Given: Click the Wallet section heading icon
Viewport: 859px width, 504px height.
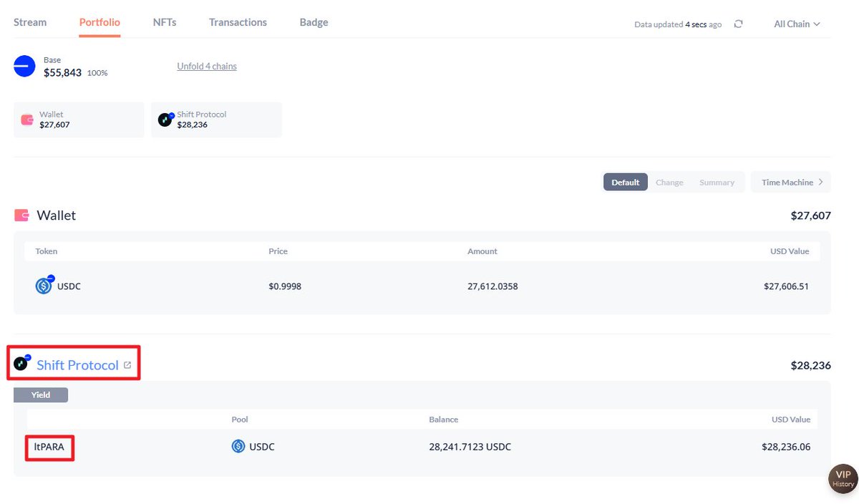Looking at the screenshot, I should click(21, 215).
